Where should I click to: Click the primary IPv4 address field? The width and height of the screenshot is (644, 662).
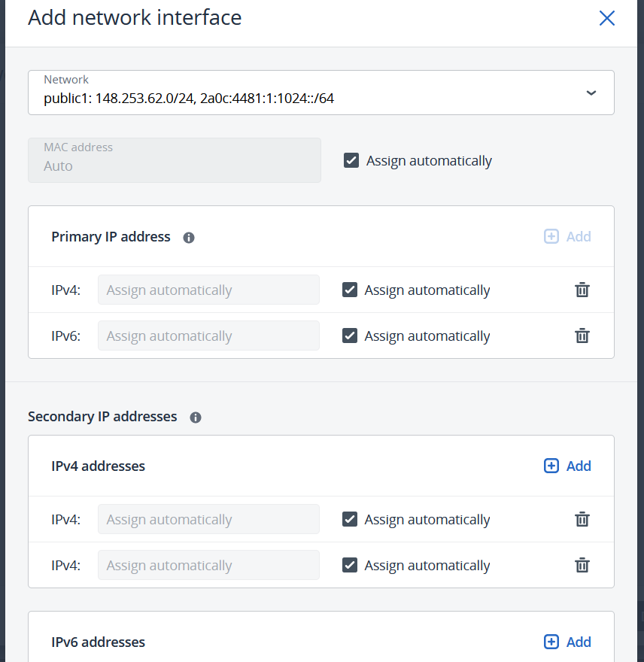[x=208, y=290]
